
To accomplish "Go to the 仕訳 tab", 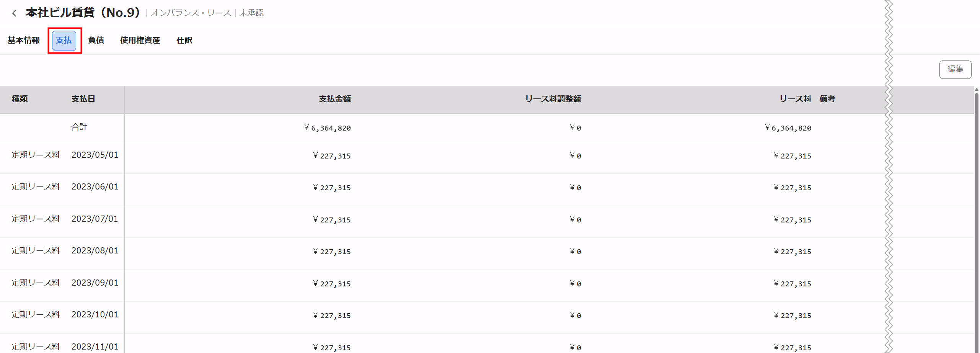I will pos(184,40).
